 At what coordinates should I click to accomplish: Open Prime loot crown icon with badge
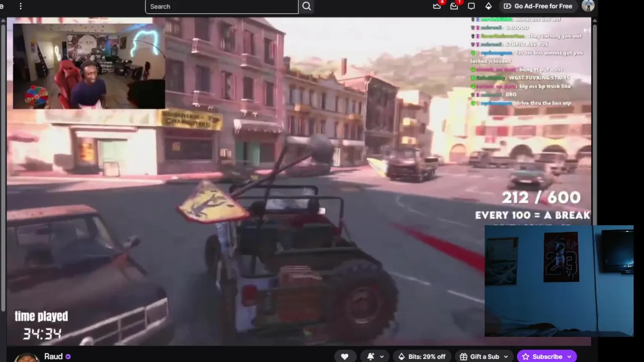coord(437,6)
